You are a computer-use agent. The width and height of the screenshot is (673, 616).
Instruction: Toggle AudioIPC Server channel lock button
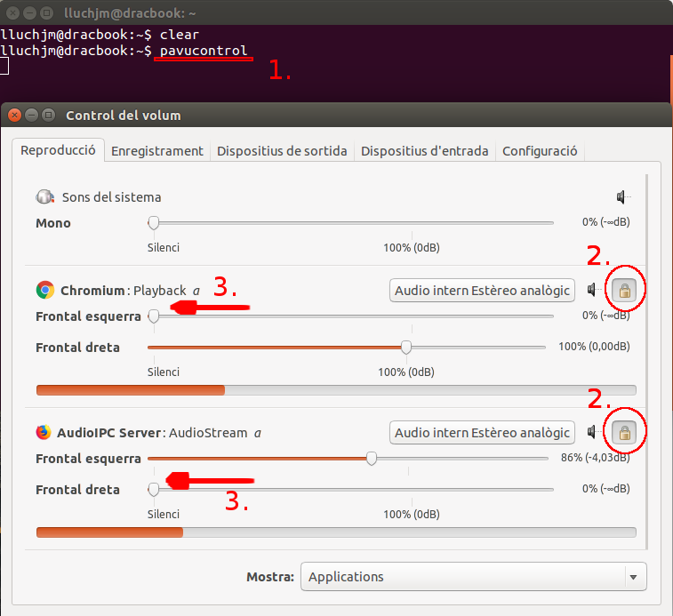pyautogui.click(x=624, y=433)
